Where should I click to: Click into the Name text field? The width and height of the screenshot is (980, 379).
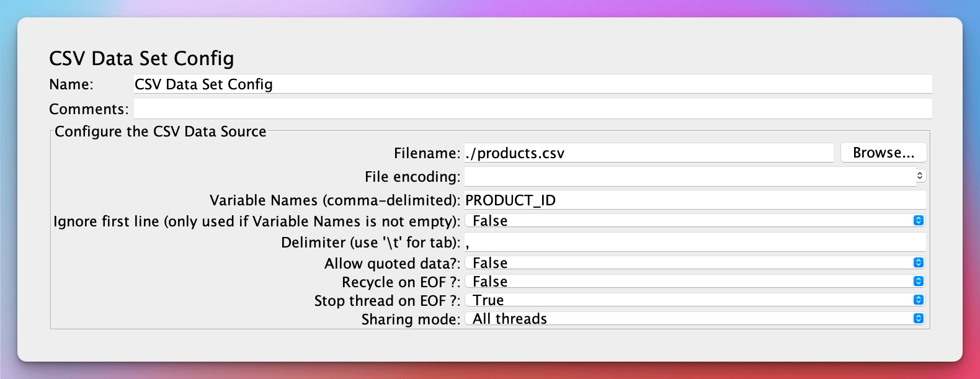click(532, 84)
